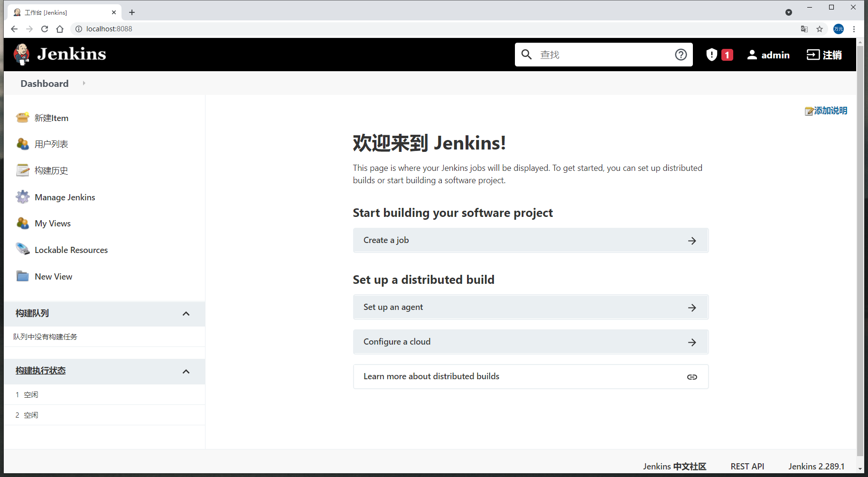
Task: Click the 注销 logout icon
Action: tap(813, 55)
